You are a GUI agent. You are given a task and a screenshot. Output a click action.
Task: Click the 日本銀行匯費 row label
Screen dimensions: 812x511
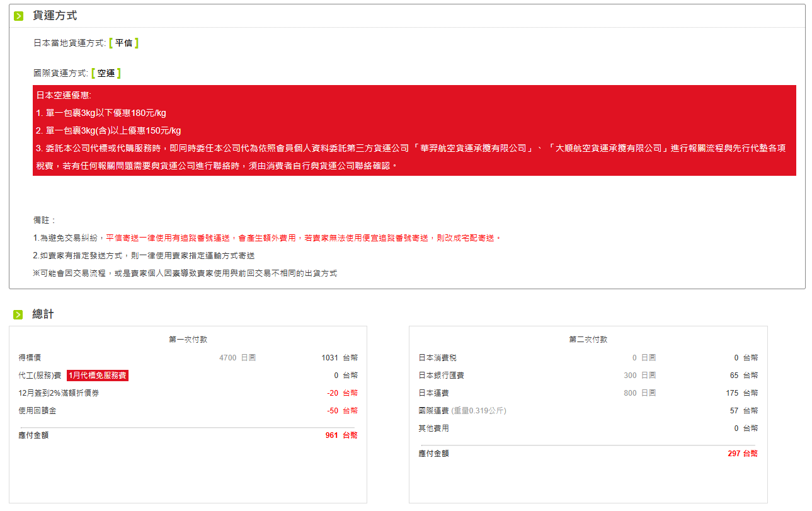pos(441,376)
